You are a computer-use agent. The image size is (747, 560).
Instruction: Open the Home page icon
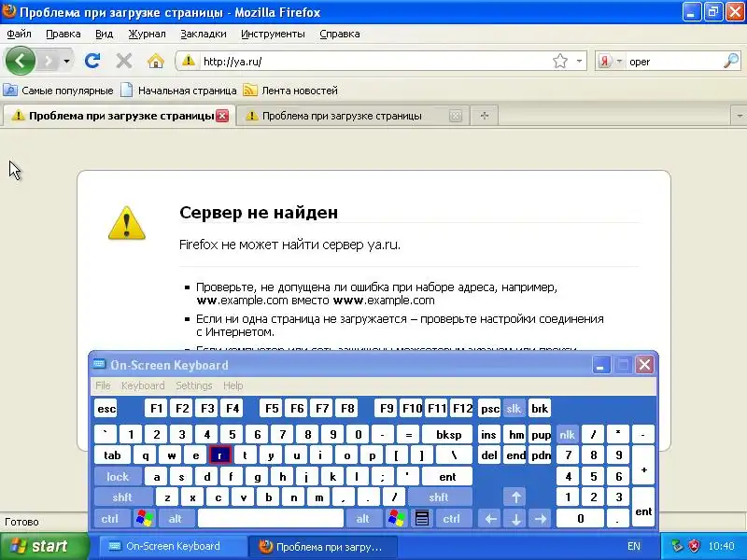coord(156,61)
